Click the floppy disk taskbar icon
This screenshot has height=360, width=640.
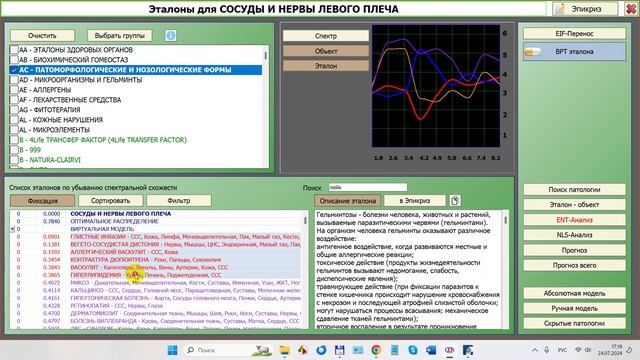339,350
